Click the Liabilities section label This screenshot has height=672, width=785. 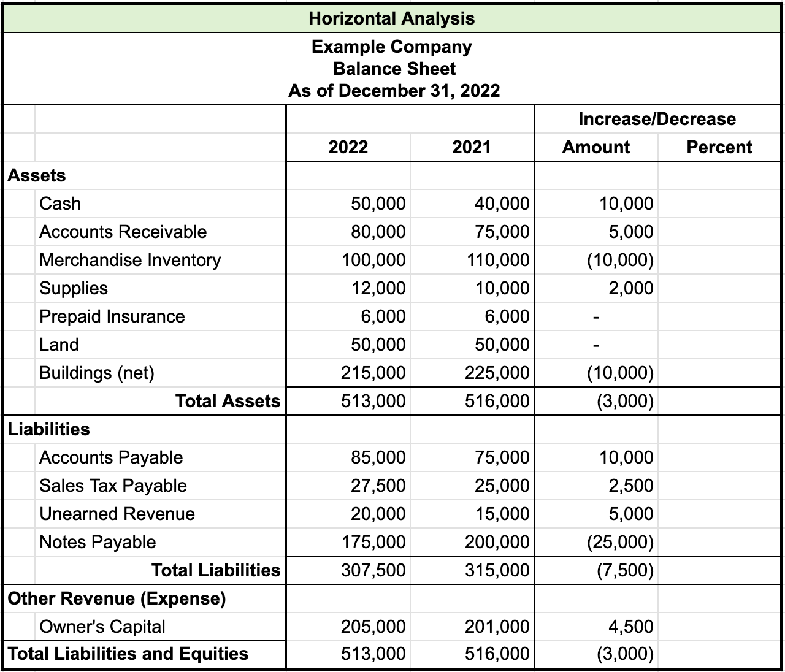49,429
